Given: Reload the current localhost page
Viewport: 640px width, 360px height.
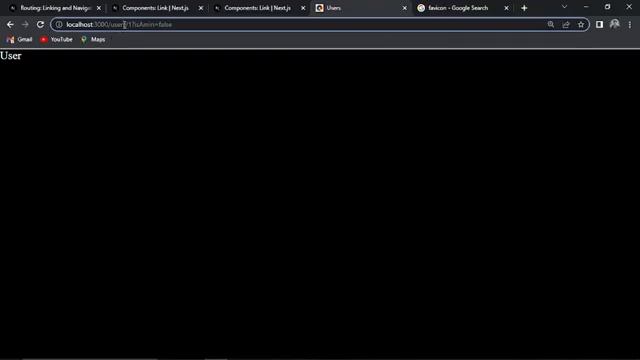Looking at the screenshot, I should pyautogui.click(x=40, y=24).
